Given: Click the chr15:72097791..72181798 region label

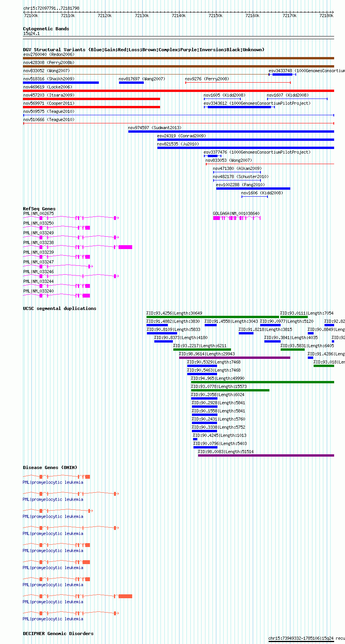Looking at the screenshot, I should click(51, 8).
